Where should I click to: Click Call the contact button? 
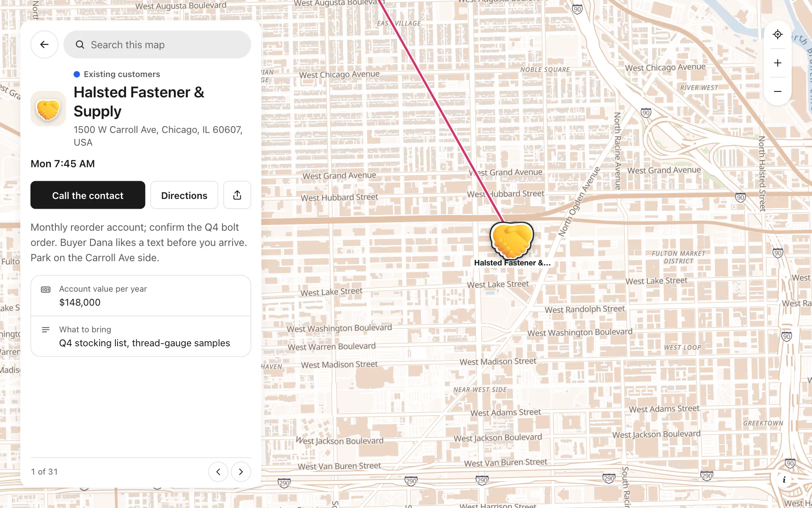pos(88,195)
